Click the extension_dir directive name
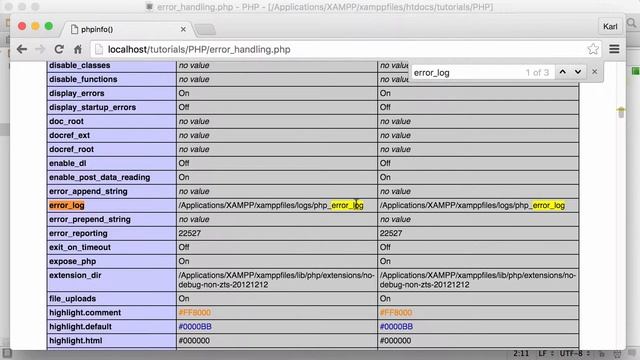The image size is (640, 360). click(75, 276)
